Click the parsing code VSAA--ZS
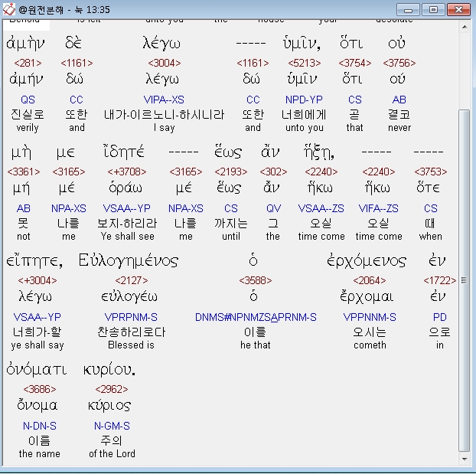This screenshot has width=476, height=474. point(321,208)
